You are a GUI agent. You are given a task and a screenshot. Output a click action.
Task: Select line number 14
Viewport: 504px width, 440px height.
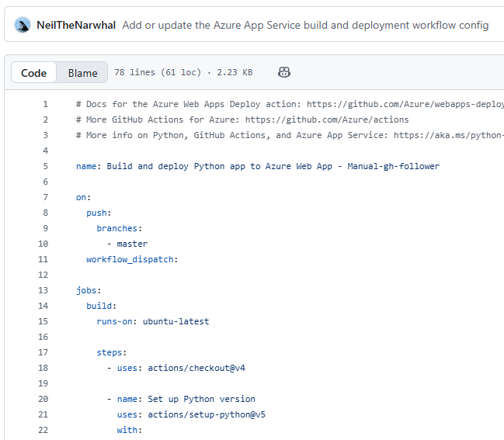pos(43,306)
